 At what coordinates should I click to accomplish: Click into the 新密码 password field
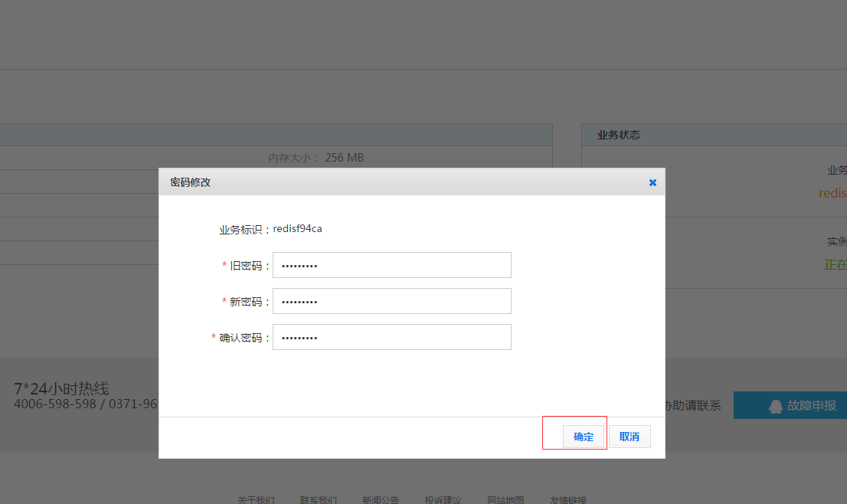pos(391,301)
